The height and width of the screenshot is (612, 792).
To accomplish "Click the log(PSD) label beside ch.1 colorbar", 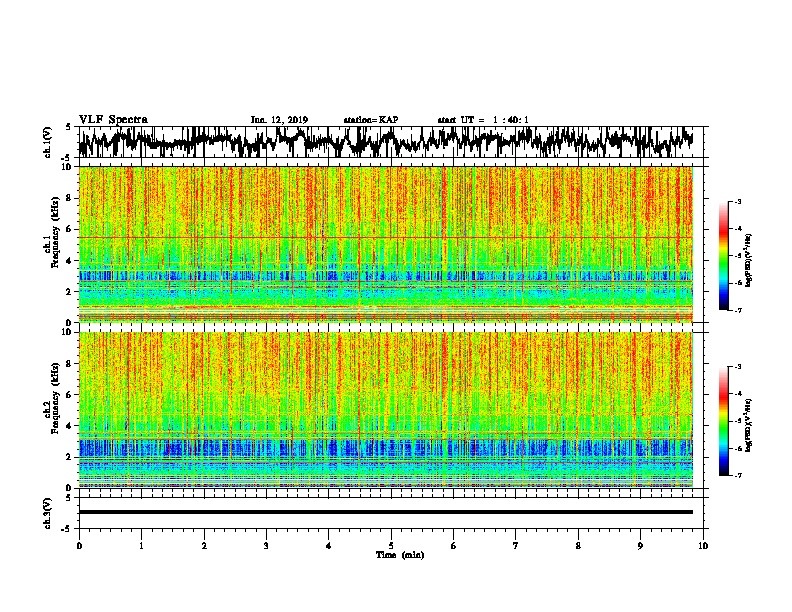I will [748, 260].
